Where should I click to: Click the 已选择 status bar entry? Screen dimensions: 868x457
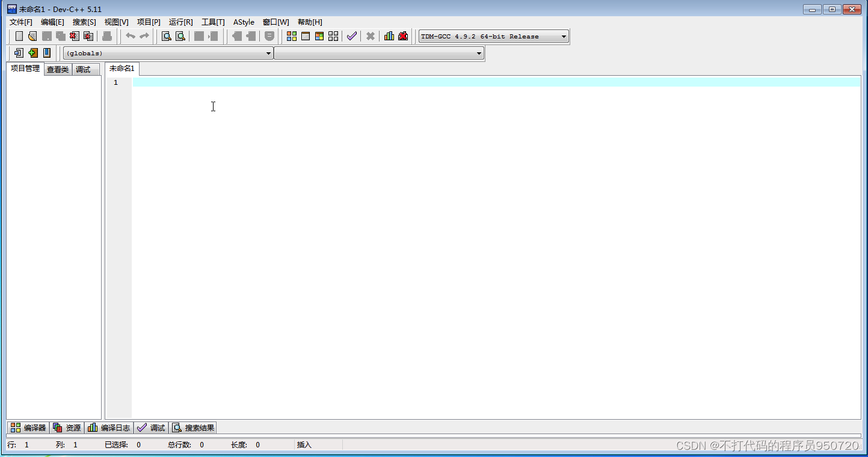(123, 445)
